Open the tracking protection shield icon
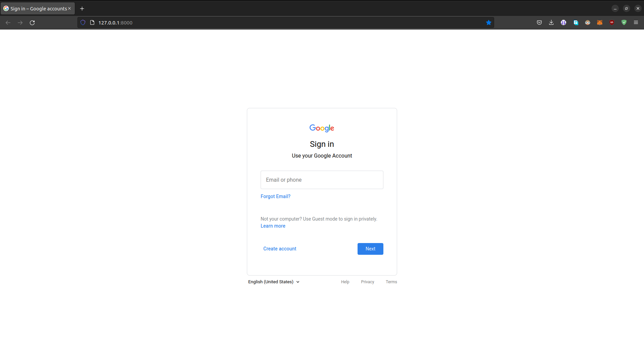This screenshot has height=353, width=644. (x=83, y=22)
